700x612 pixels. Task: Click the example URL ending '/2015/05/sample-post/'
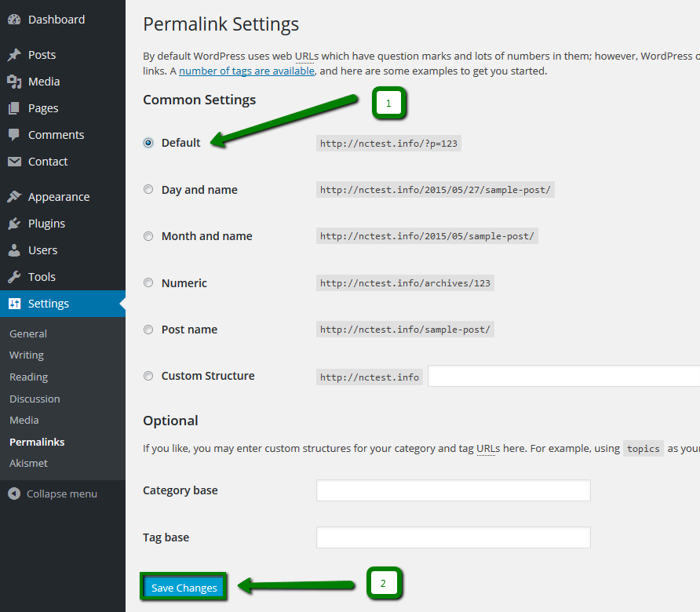click(427, 236)
